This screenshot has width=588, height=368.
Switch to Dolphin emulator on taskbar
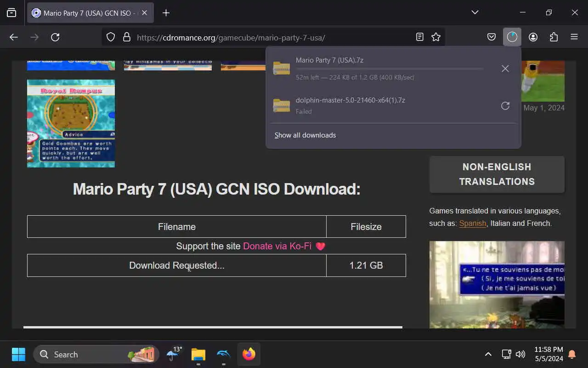point(223,355)
